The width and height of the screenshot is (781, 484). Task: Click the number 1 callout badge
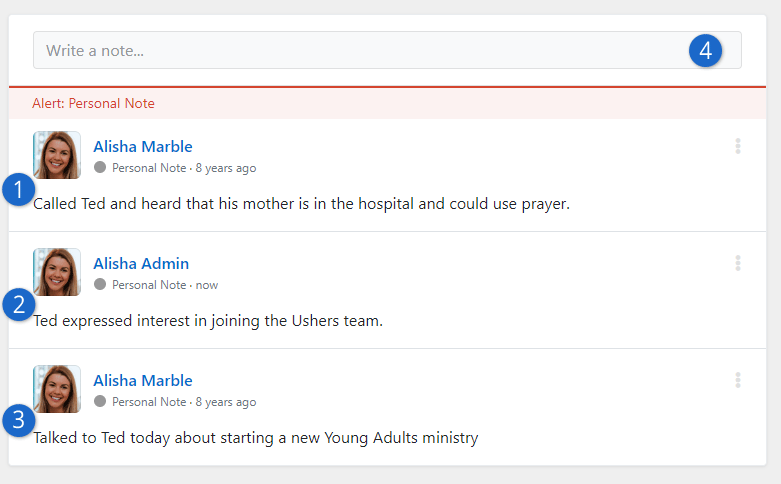point(18,190)
